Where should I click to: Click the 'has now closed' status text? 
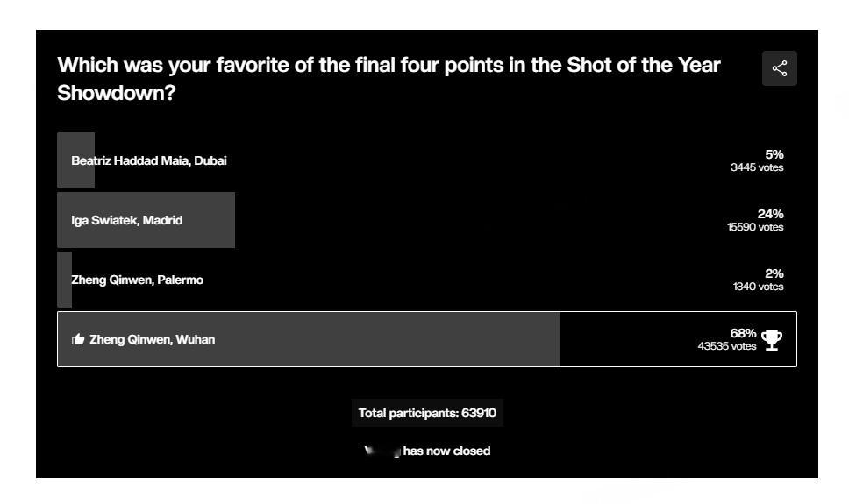click(x=446, y=451)
